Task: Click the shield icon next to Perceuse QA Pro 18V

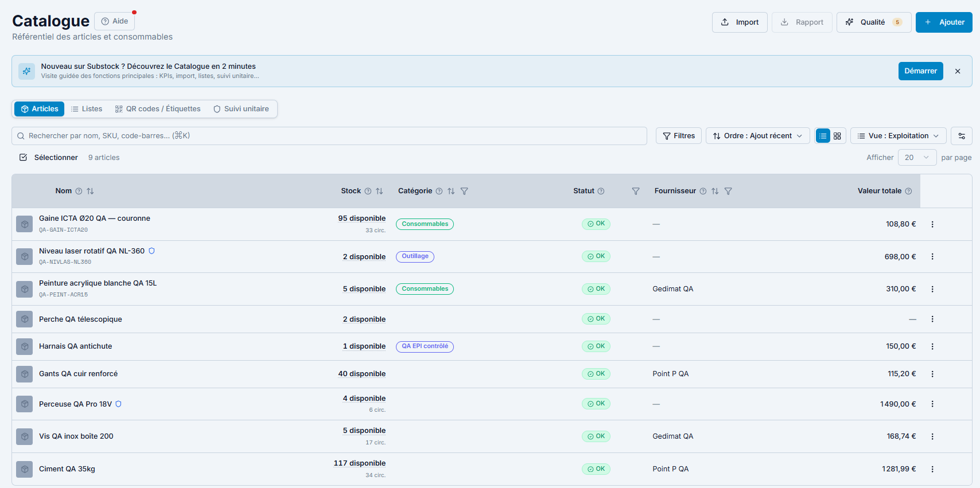Action: pyautogui.click(x=118, y=404)
